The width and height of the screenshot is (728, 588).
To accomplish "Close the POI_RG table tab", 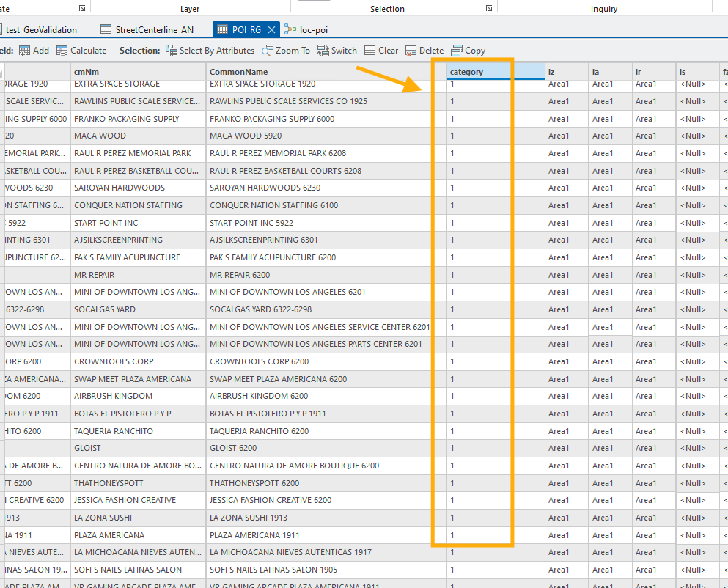I will 271,29.
